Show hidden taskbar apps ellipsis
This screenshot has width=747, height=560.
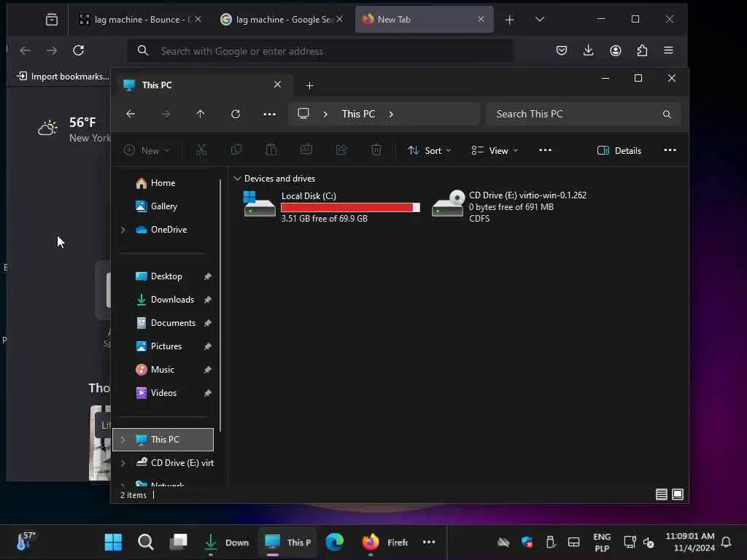click(x=429, y=542)
